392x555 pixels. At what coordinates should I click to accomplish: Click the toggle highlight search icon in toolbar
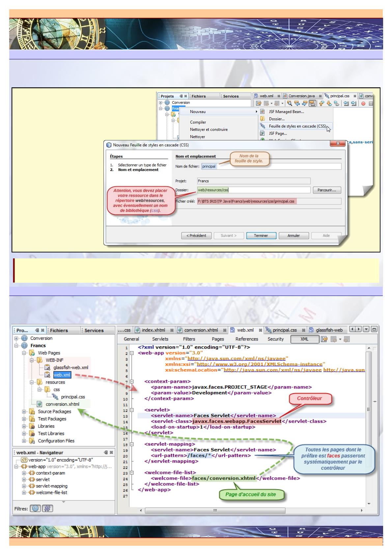click(x=312, y=103)
